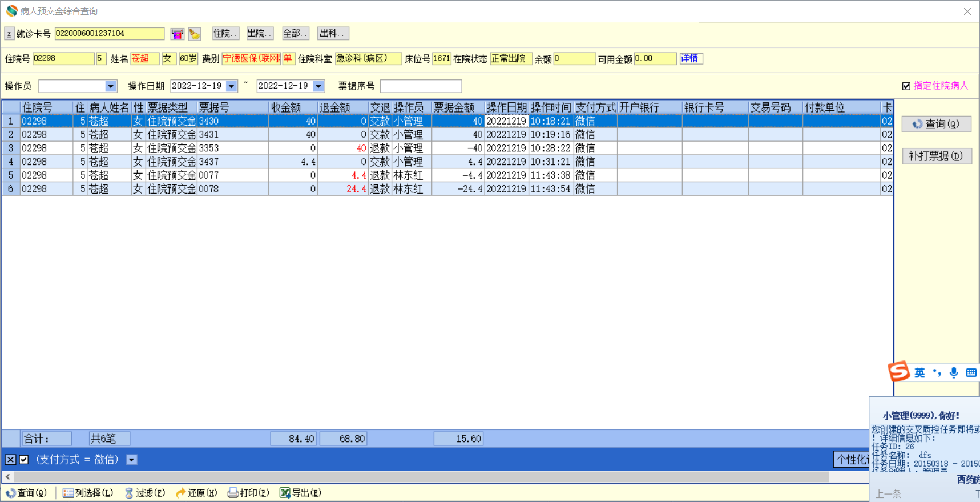Click the 还原(H) restore arrow tool
The image size is (980, 502).
(x=196, y=493)
